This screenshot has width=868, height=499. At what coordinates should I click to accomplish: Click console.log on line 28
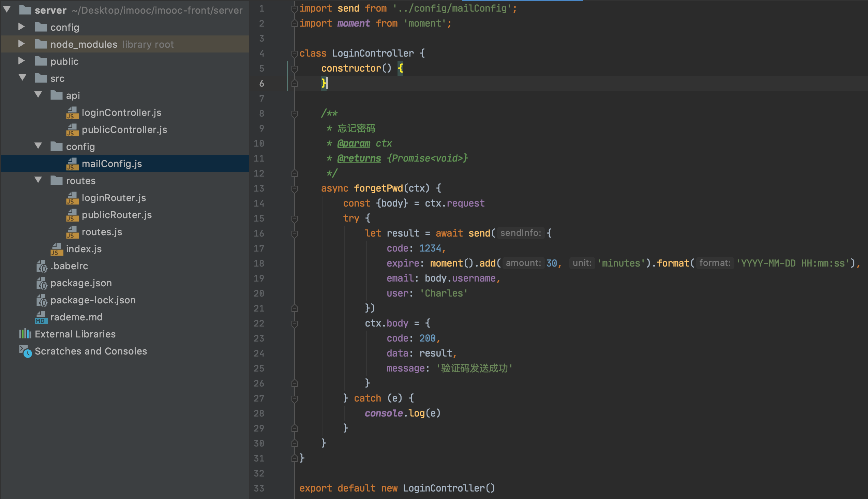[x=394, y=413]
